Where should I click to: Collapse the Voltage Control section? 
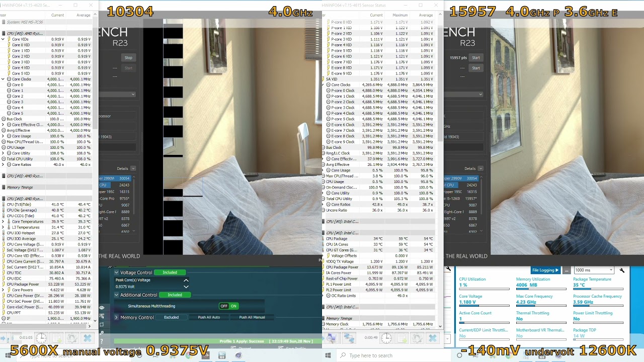click(116, 273)
